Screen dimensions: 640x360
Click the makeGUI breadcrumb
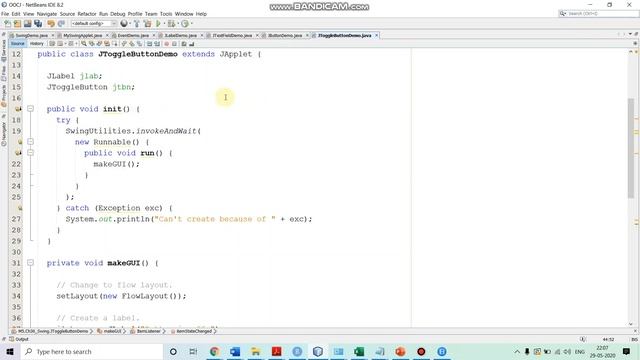pyautogui.click(x=110, y=331)
